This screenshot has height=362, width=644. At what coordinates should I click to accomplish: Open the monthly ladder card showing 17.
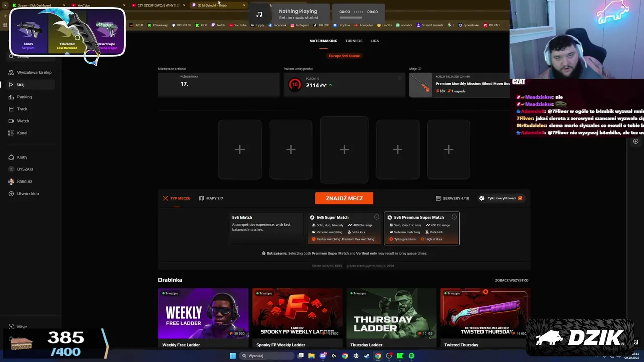click(x=219, y=84)
